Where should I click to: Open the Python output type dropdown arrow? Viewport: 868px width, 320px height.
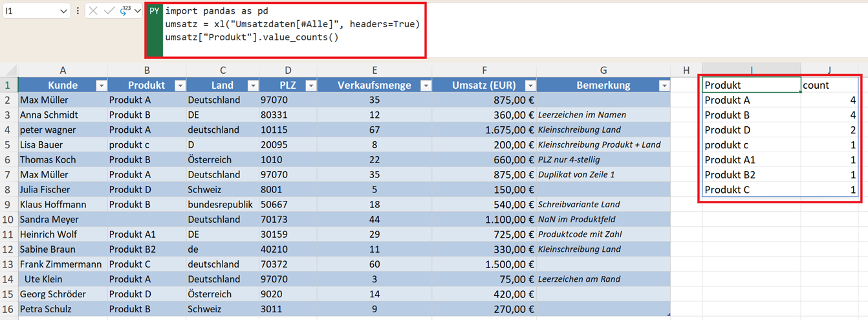[x=138, y=11]
